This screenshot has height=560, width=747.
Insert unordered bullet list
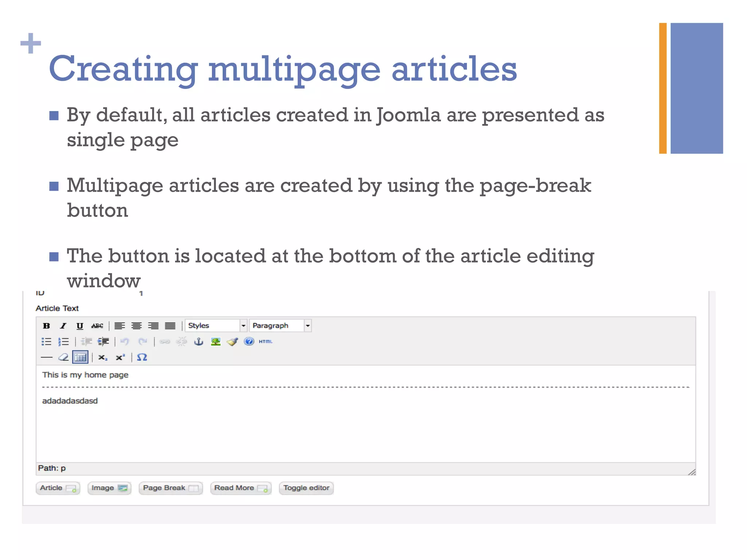[x=46, y=342]
